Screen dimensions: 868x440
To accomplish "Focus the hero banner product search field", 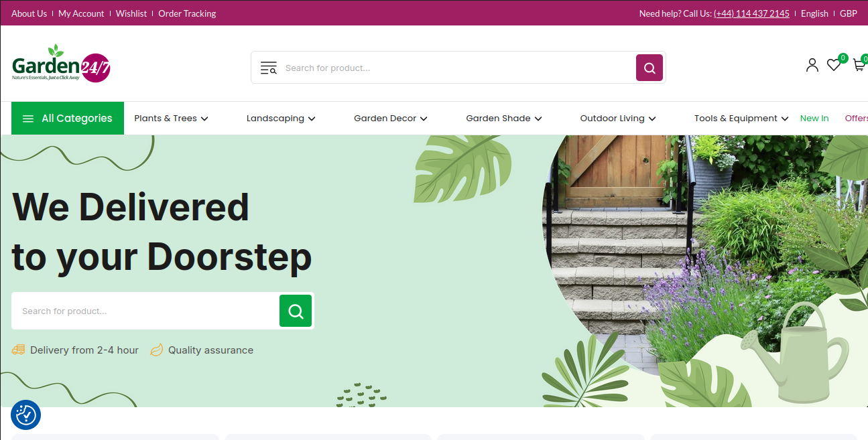I will pyautogui.click(x=145, y=311).
